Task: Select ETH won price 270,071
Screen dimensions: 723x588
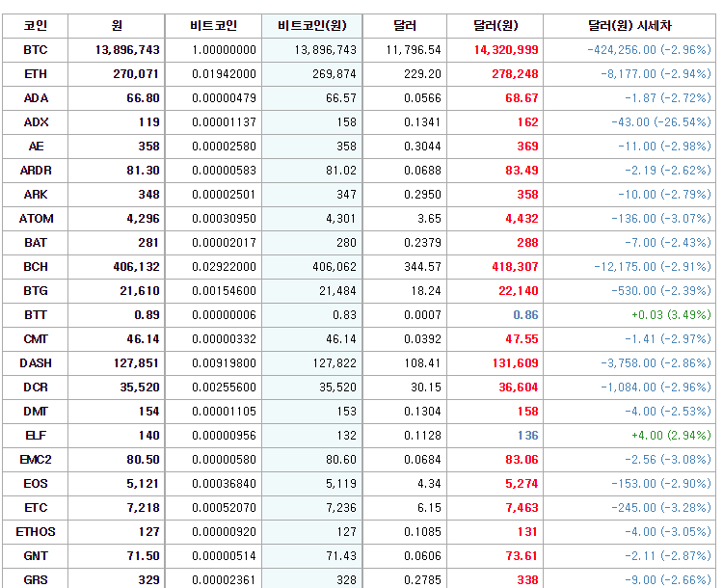Action: pos(136,74)
